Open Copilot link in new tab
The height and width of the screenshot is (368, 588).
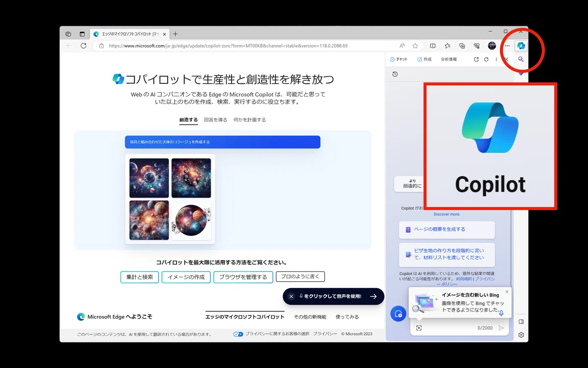pos(476,59)
